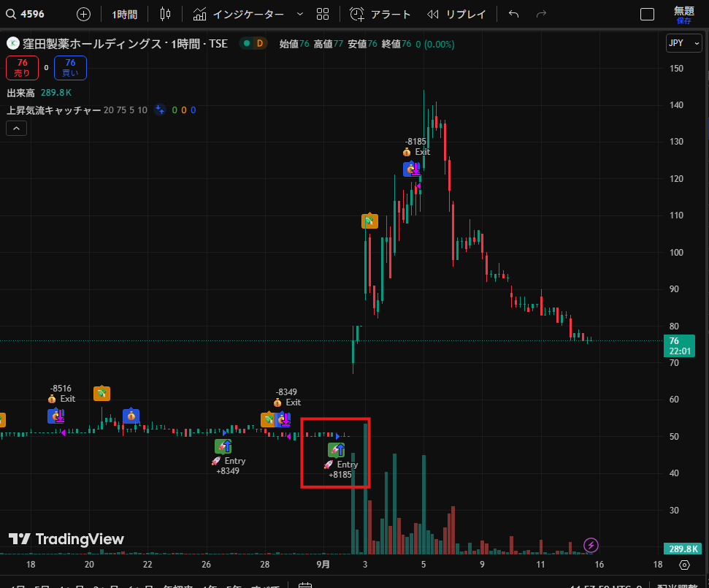
Task: Click the green market status dot
Action: coord(247,43)
